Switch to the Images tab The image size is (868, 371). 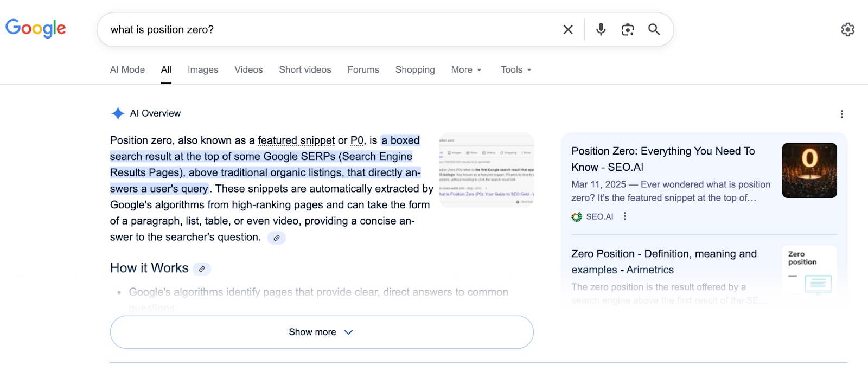203,70
